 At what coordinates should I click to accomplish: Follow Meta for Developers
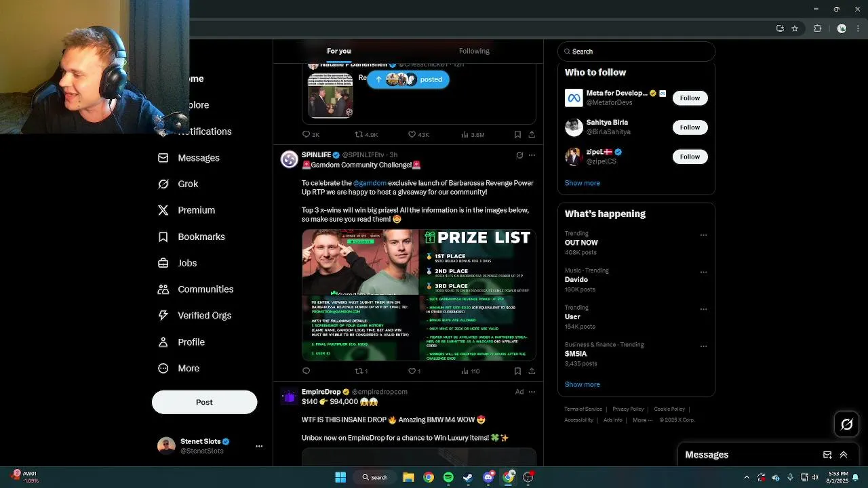[x=690, y=98]
